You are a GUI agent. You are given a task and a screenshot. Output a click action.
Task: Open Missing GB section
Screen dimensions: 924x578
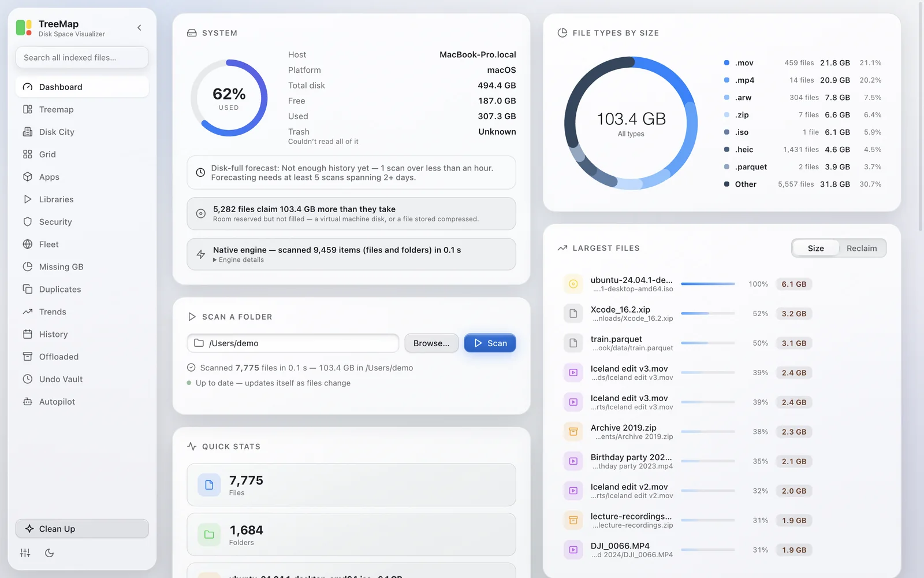point(82,267)
